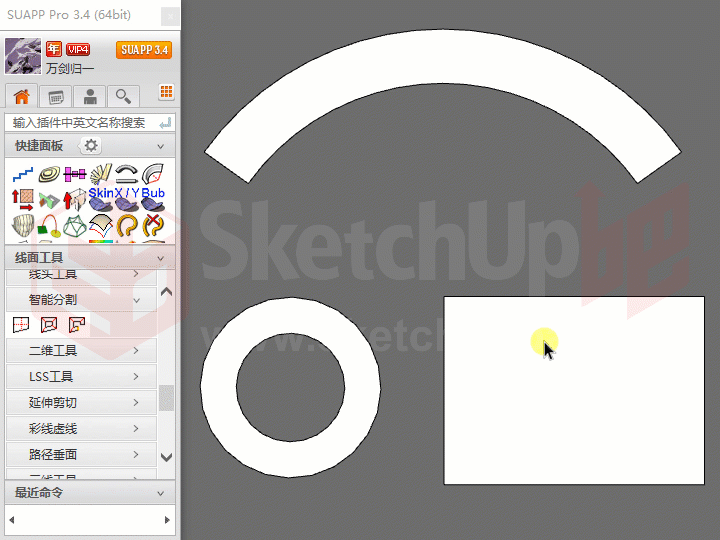This screenshot has height=540, width=720.
Task: Open quick panel gear settings
Action: pos(91,146)
